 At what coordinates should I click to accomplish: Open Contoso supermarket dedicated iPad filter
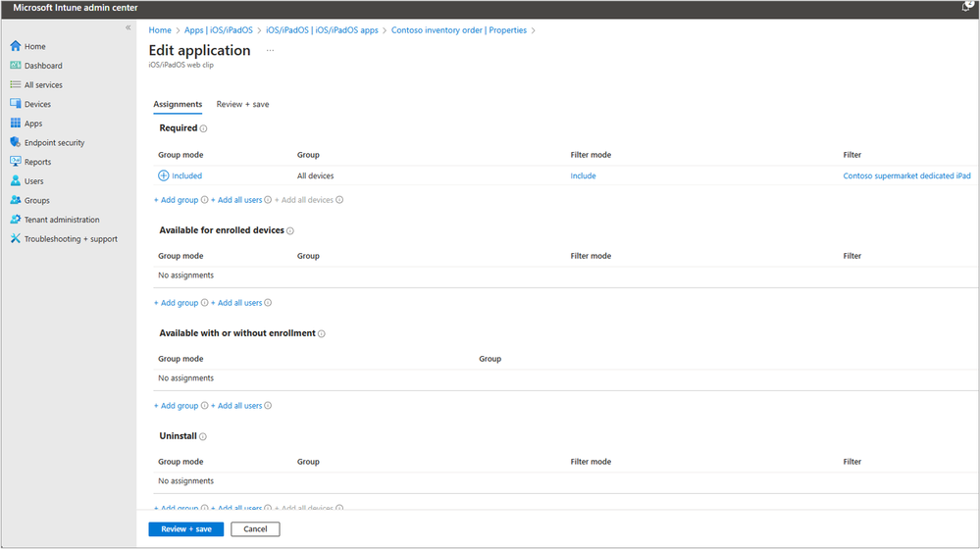906,176
